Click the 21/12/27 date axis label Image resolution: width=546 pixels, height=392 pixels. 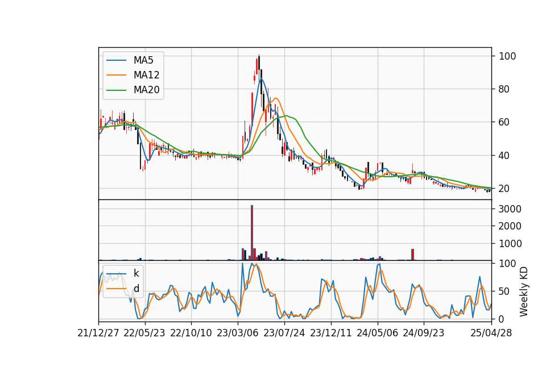(x=98, y=333)
